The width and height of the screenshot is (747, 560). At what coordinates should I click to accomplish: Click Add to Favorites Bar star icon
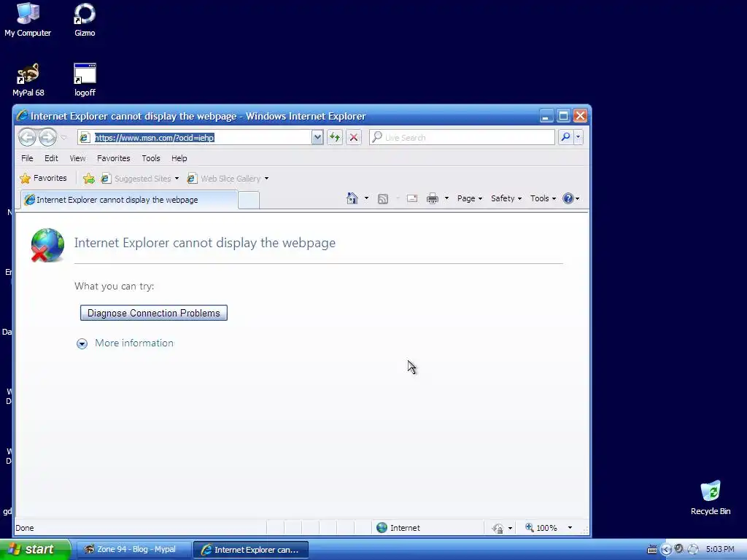point(88,179)
